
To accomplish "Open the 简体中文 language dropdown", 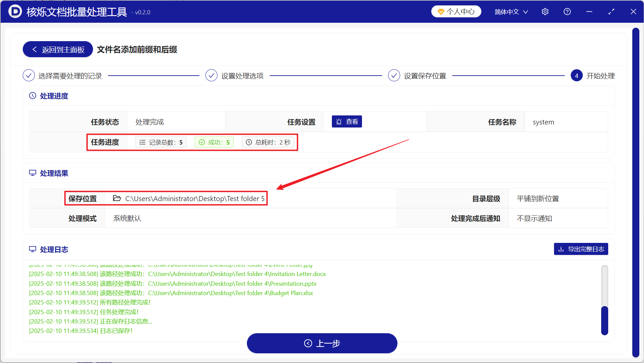I will tap(511, 12).
